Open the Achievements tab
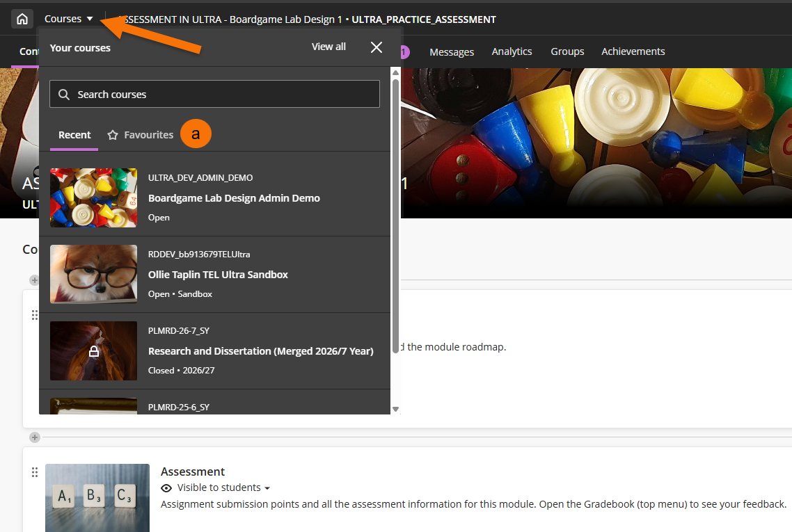This screenshot has width=792, height=532. pos(633,51)
